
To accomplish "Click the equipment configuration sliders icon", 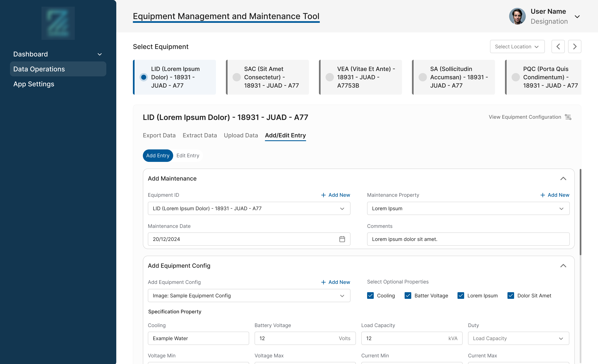I will pyautogui.click(x=568, y=117).
